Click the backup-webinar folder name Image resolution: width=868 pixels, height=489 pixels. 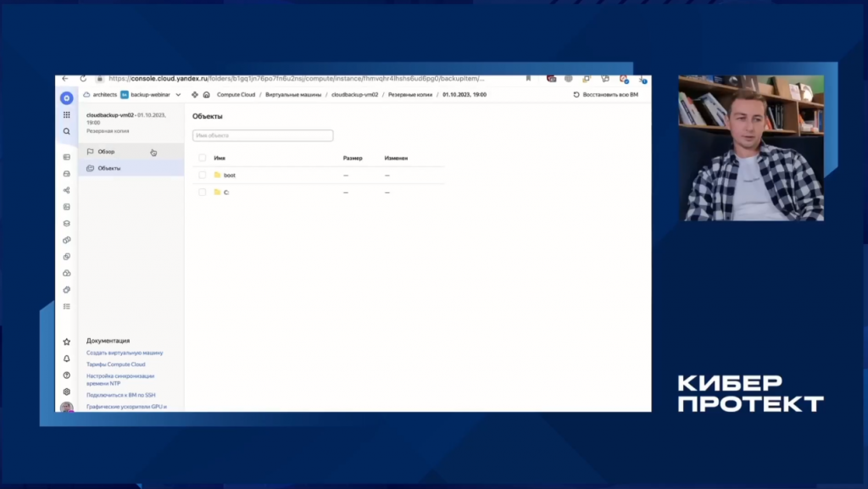[151, 95]
